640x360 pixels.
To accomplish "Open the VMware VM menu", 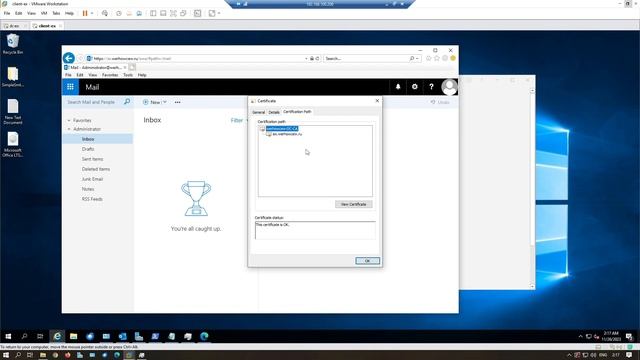I will pyautogui.click(x=44, y=13).
